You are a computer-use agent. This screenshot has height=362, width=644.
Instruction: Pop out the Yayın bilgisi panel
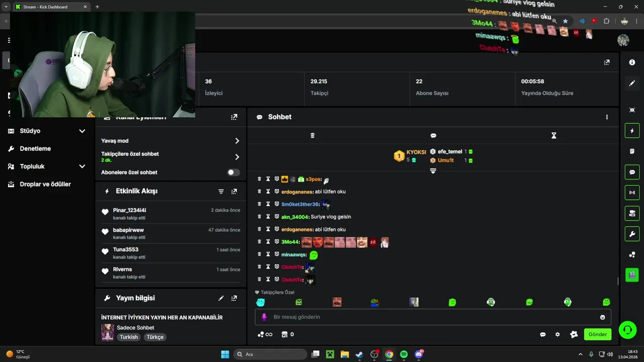[x=234, y=298]
